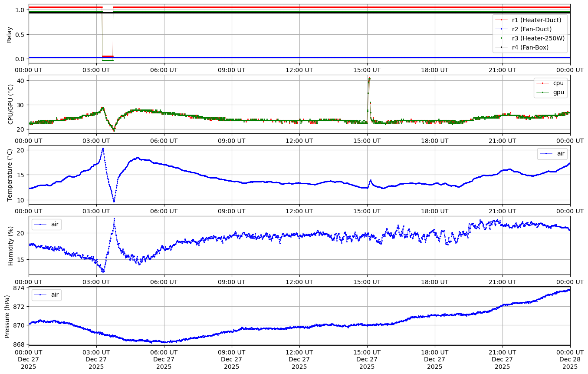
Task: Click the air temperature peak after 03:00 UT
Action: (103, 149)
